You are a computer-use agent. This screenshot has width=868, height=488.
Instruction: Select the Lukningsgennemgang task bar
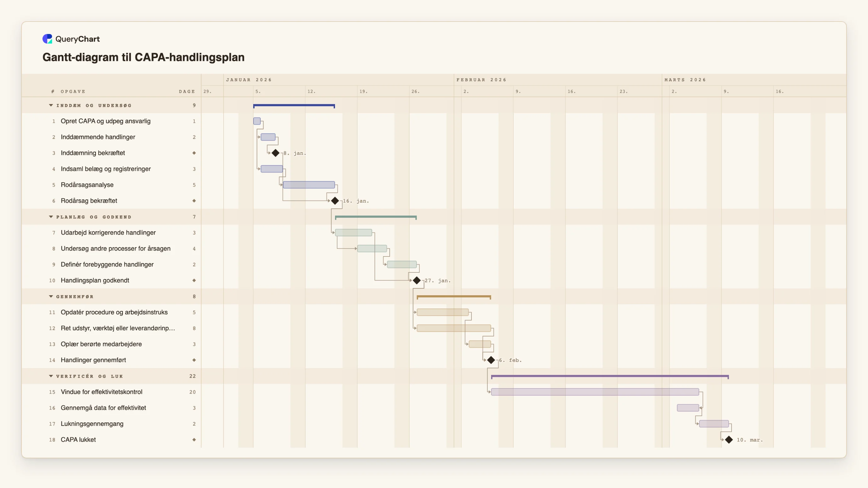[714, 424]
